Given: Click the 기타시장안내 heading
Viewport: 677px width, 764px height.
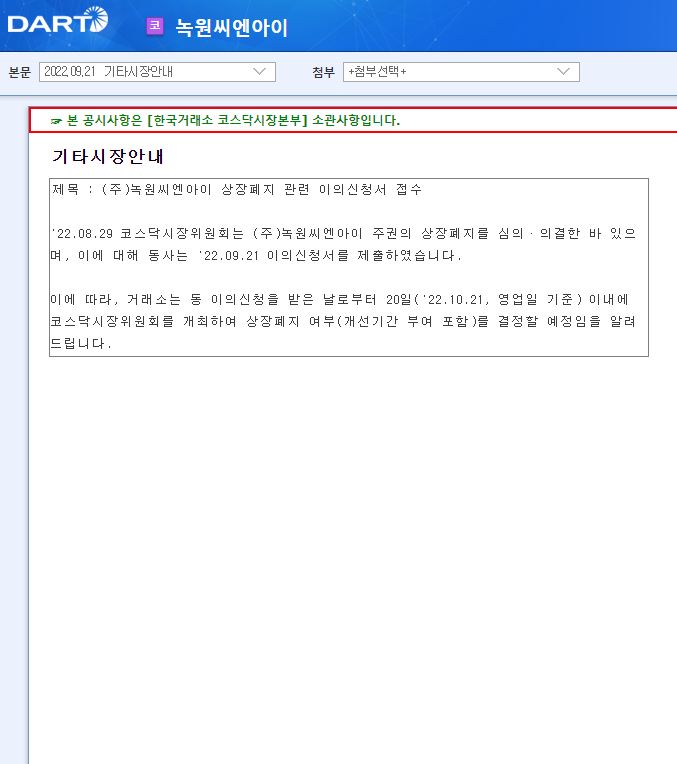Looking at the screenshot, I should pos(107,156).
